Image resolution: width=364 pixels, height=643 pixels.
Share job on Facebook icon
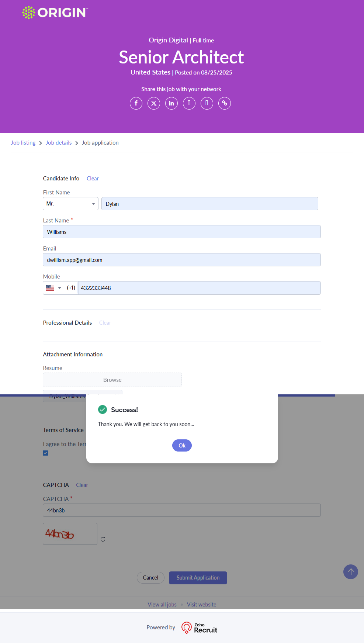[x=136, y=103]
